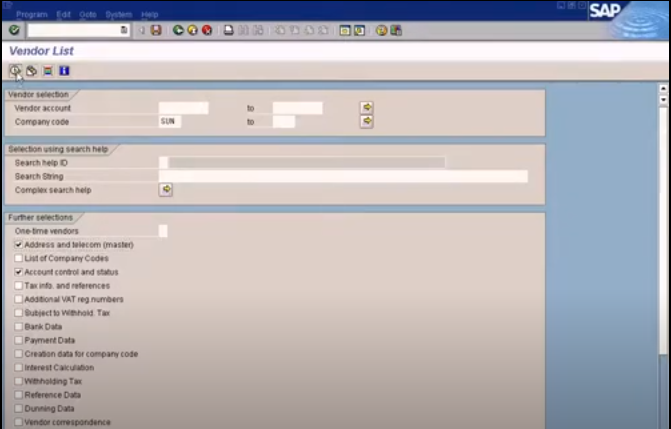Click the Vendor account from field
671x429 pixels.
tap(184, 108)
